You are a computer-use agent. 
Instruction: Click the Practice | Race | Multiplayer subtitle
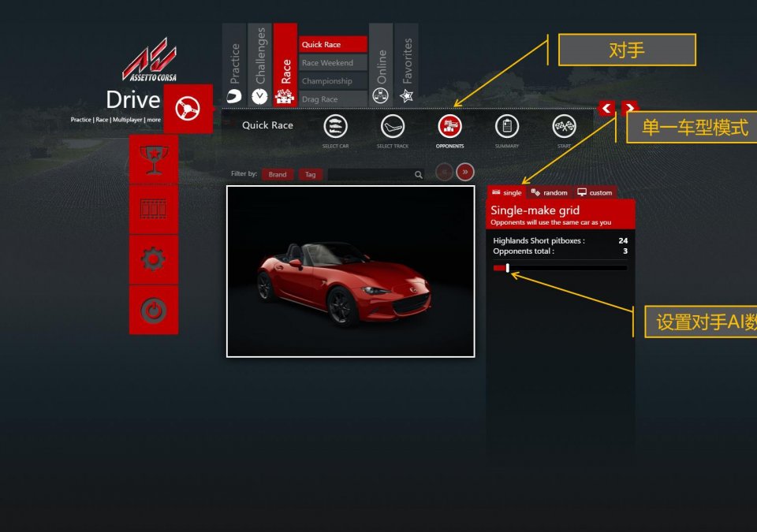pos(116,120)
